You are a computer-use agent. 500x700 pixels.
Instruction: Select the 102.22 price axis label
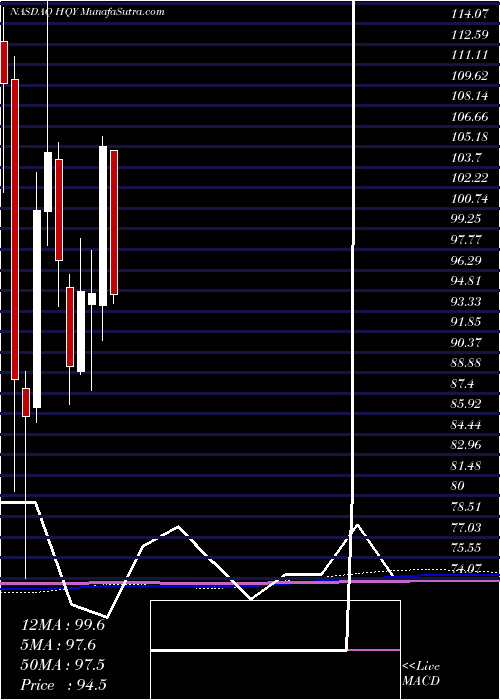point(469,179)
